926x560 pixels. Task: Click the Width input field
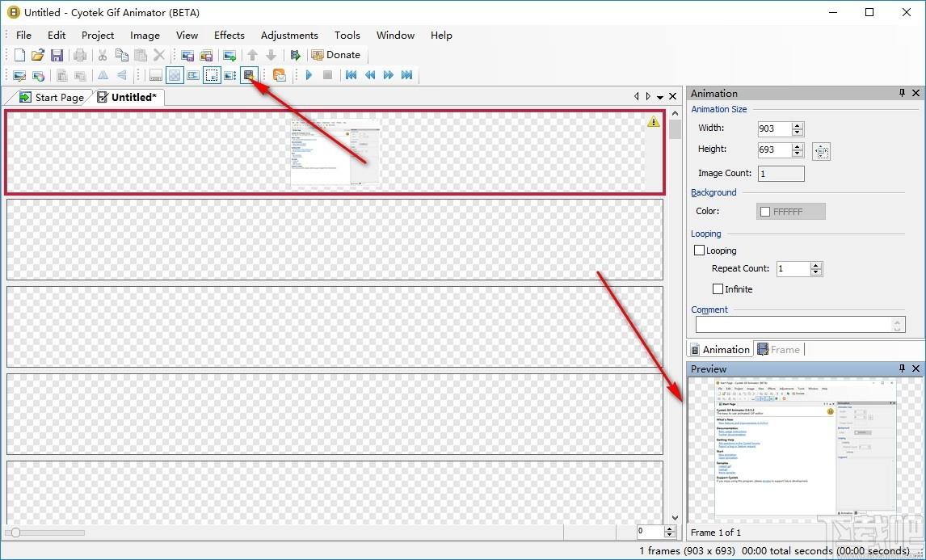click(775, 128)
